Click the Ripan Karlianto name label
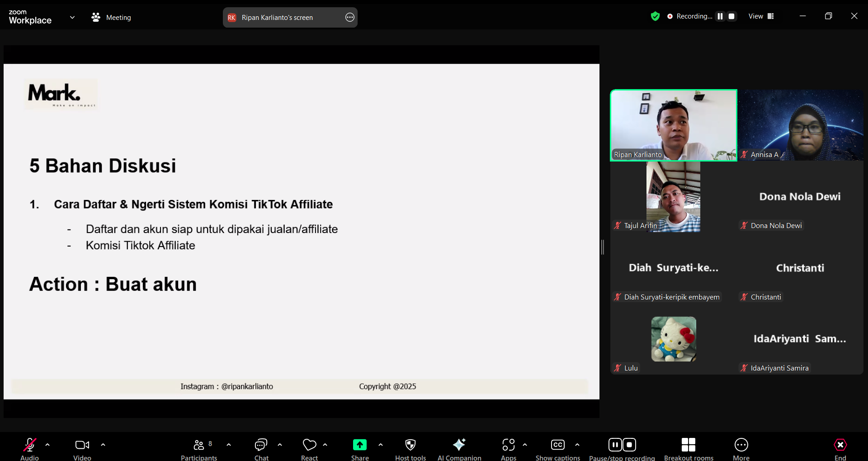 (638, 154)
